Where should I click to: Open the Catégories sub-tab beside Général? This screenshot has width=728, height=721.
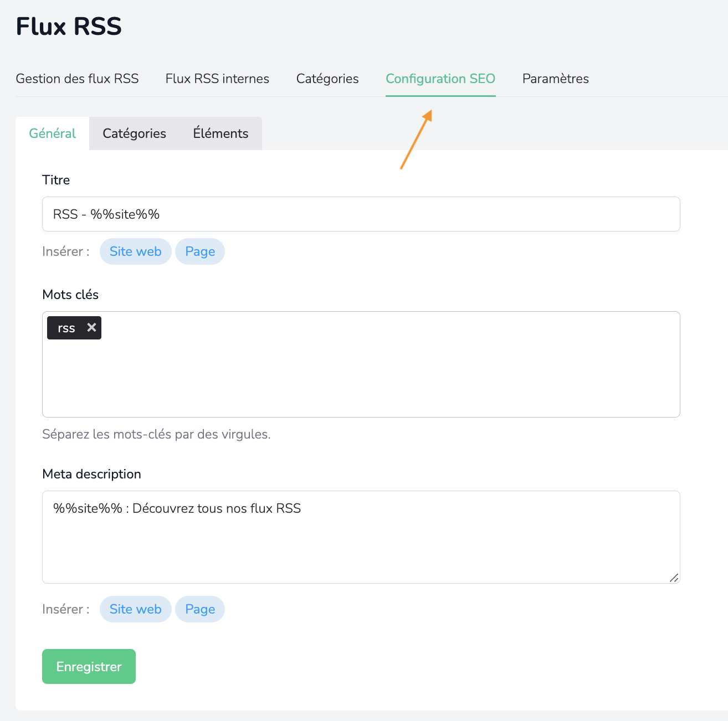(134, 133)
